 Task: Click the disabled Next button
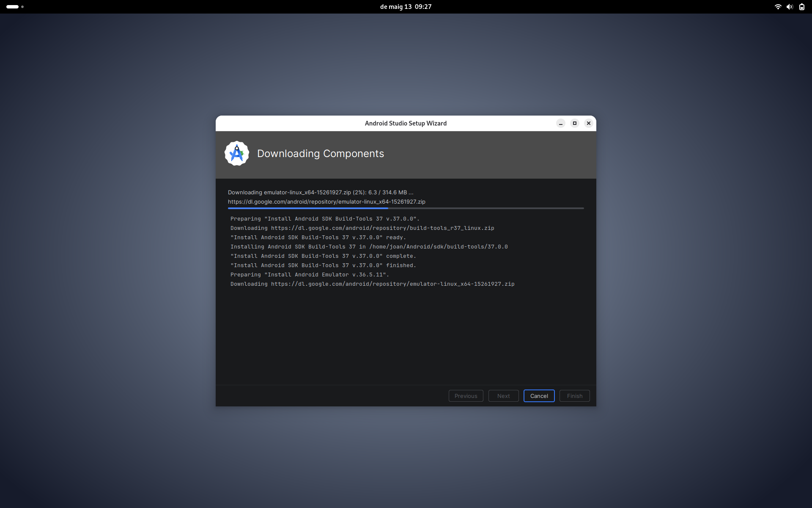[504, 396]
